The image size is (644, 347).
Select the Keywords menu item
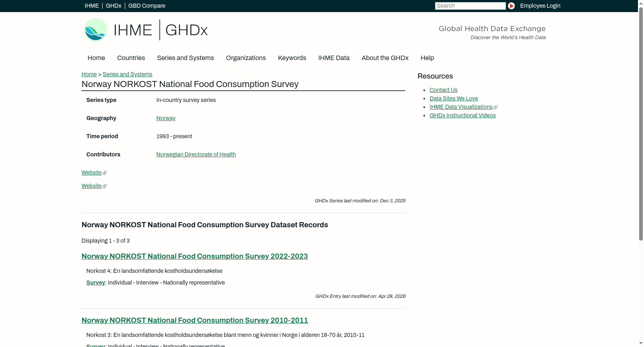click(292, 58)
